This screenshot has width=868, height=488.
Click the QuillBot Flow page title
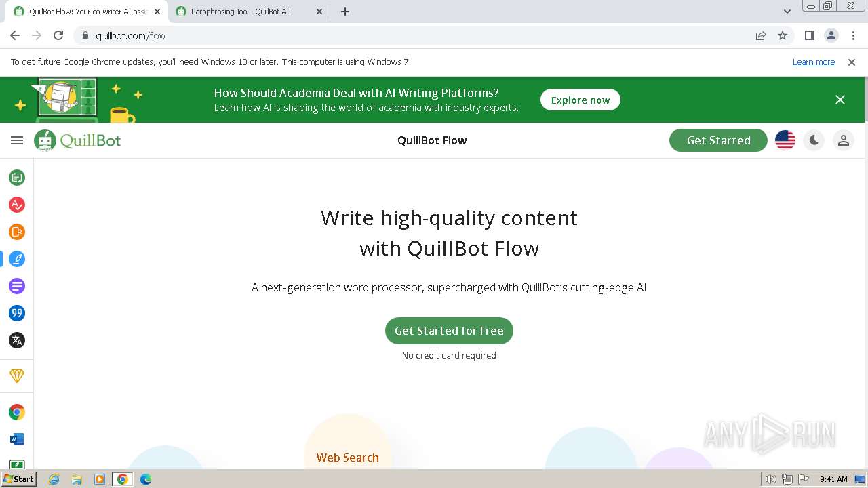click(x=432, y=140)
